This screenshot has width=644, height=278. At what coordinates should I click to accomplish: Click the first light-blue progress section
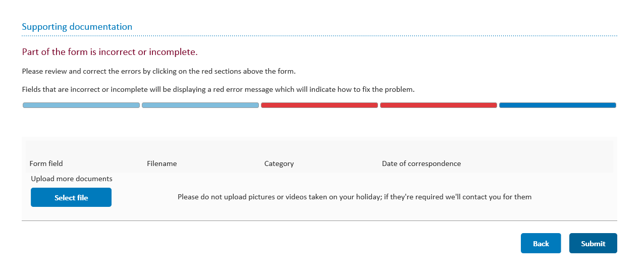(81, 105)
